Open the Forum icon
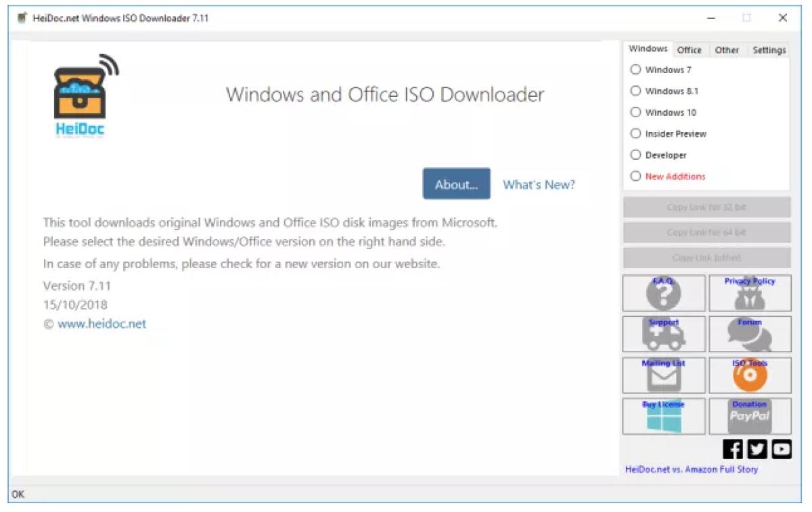The width and height of the screenshot is (812, 512). pyautogui.click(x=750, y=334)
